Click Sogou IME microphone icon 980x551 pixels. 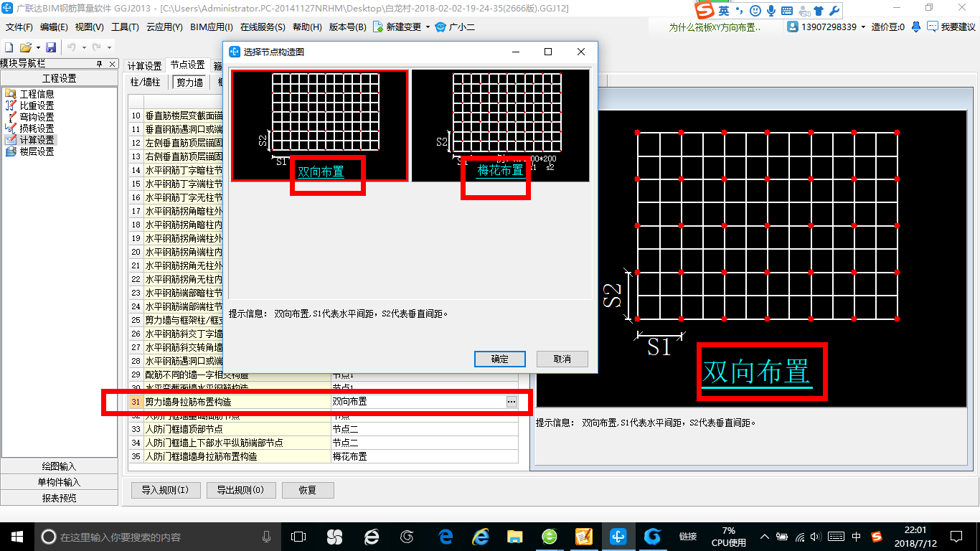(771, 11)
